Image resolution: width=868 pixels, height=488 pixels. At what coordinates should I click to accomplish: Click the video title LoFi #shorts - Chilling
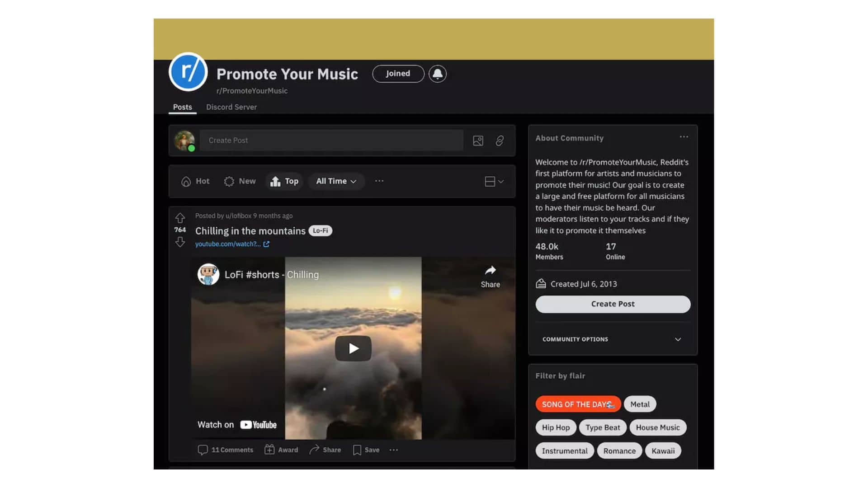click(x=272, y=275)
